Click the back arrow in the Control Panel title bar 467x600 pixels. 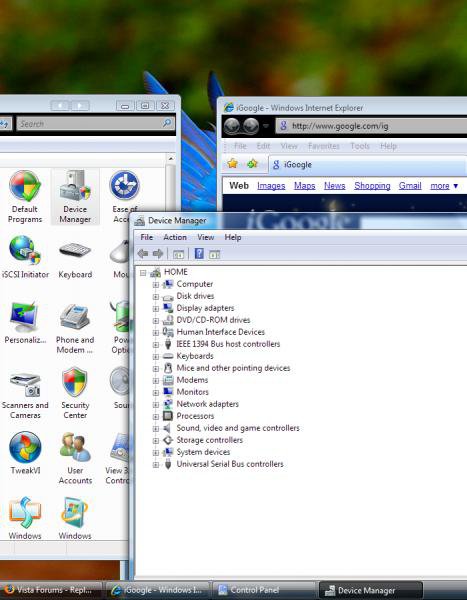[x=60, y=105]
